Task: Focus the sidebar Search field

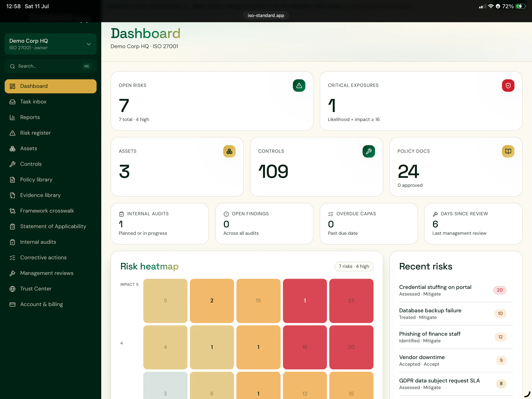Action: coord(50,66)
